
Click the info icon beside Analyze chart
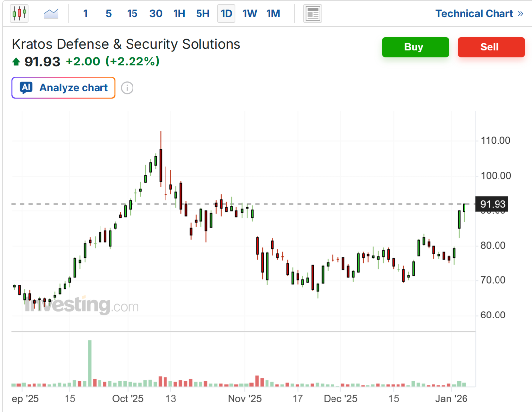point(127,88)
